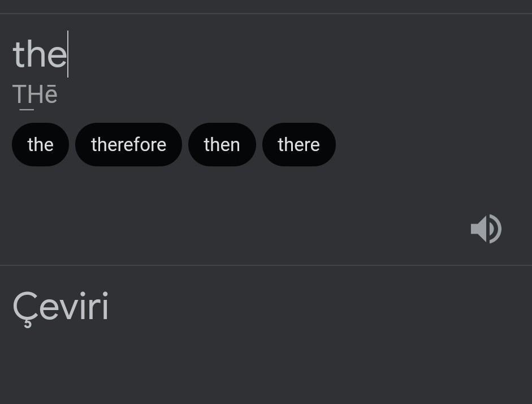532x404 pixels.
Task: Pick the "then" suggestion chip
Action: pyautogui.click(x=222, y=145)
